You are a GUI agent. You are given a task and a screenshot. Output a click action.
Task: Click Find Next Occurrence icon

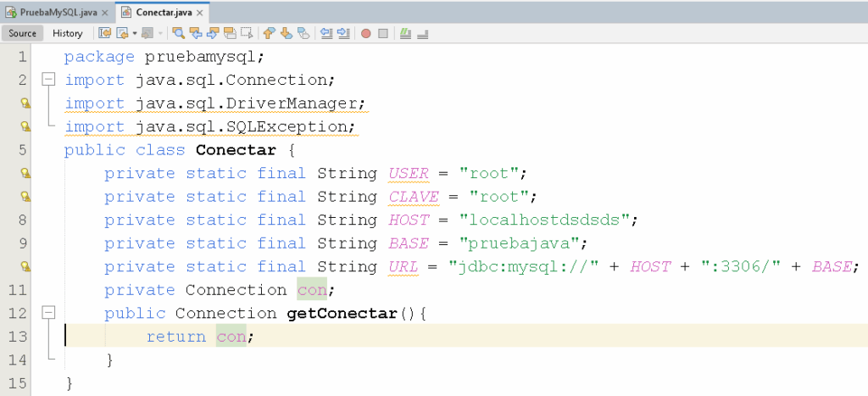click(x=213, y=33)
